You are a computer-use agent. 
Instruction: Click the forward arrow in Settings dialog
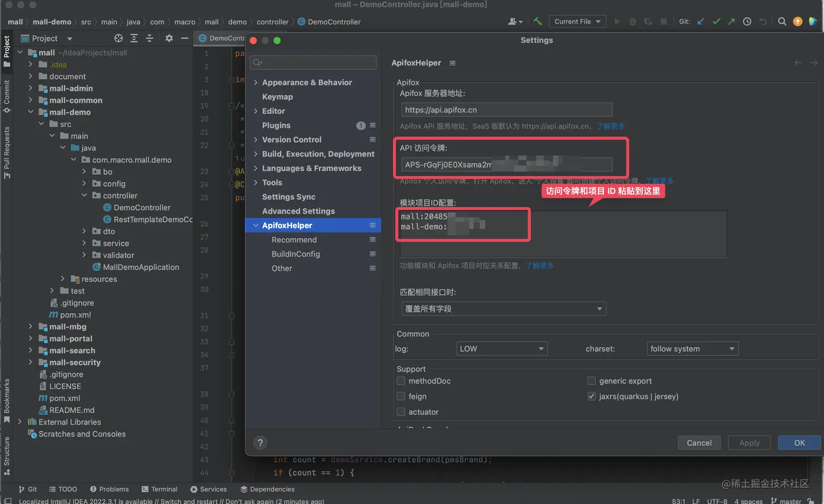814,63
